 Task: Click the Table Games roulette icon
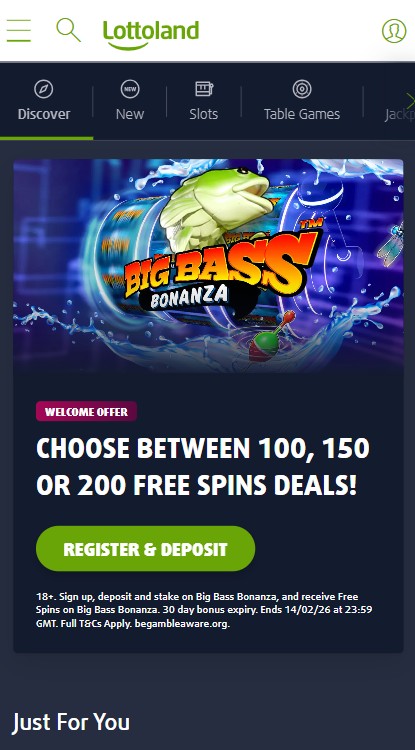[x=302, y=89]
